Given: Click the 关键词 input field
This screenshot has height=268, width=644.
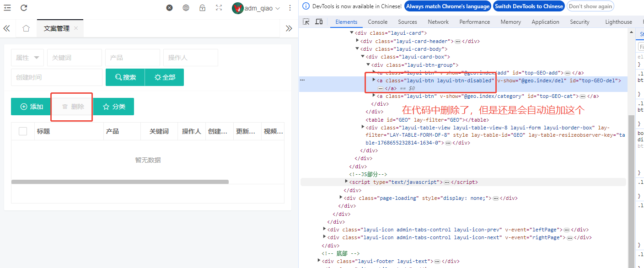Looking at the screenshot, I should click(x=74, y=58).
